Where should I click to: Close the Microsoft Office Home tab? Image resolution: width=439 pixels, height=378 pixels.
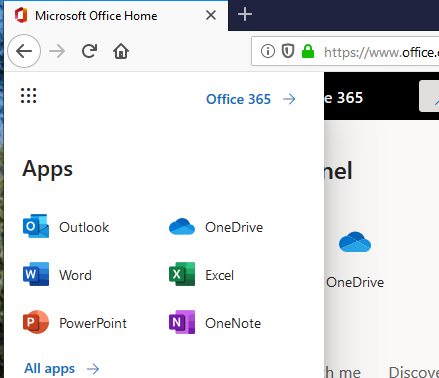[211, 15]
